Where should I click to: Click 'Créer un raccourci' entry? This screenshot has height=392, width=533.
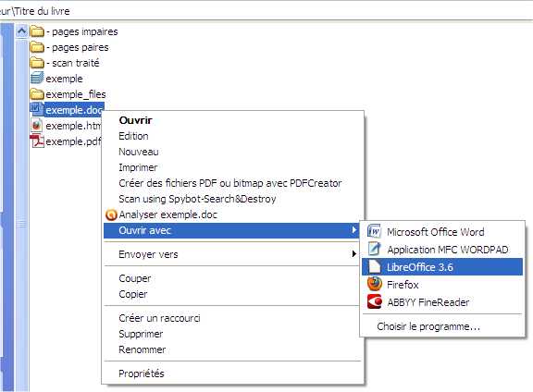(x=159, y=318)
